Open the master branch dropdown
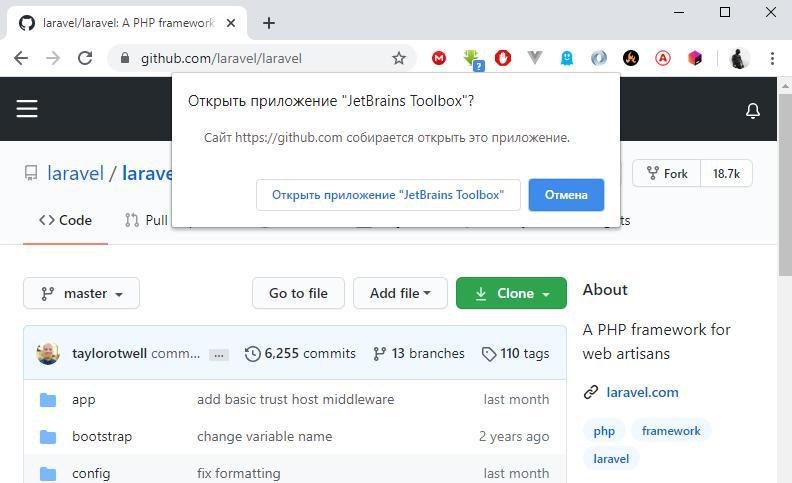The width and height of the screenshot is (792, 483). (81, 293)
